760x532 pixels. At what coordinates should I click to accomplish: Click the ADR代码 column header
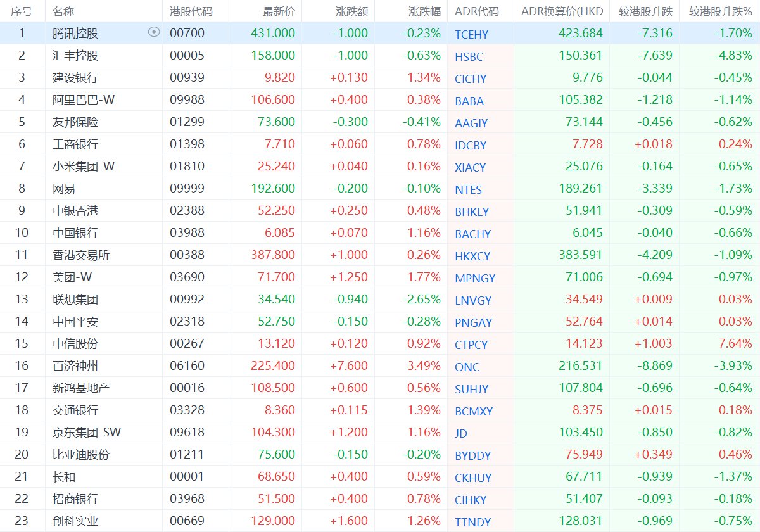(477, 11)
